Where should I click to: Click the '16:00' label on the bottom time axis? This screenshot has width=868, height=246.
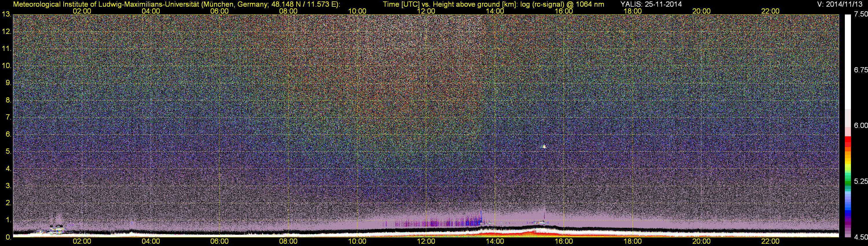[x=564, y=241]
